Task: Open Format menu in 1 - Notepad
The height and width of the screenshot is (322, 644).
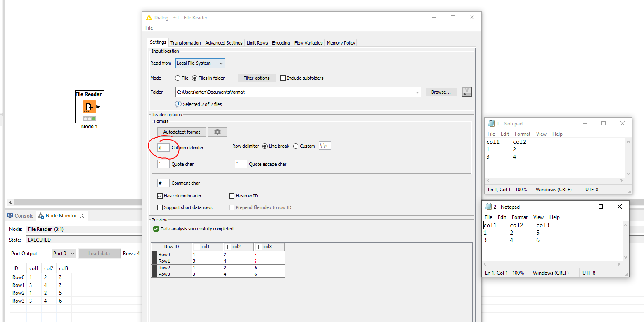Action: click(523, 134)
